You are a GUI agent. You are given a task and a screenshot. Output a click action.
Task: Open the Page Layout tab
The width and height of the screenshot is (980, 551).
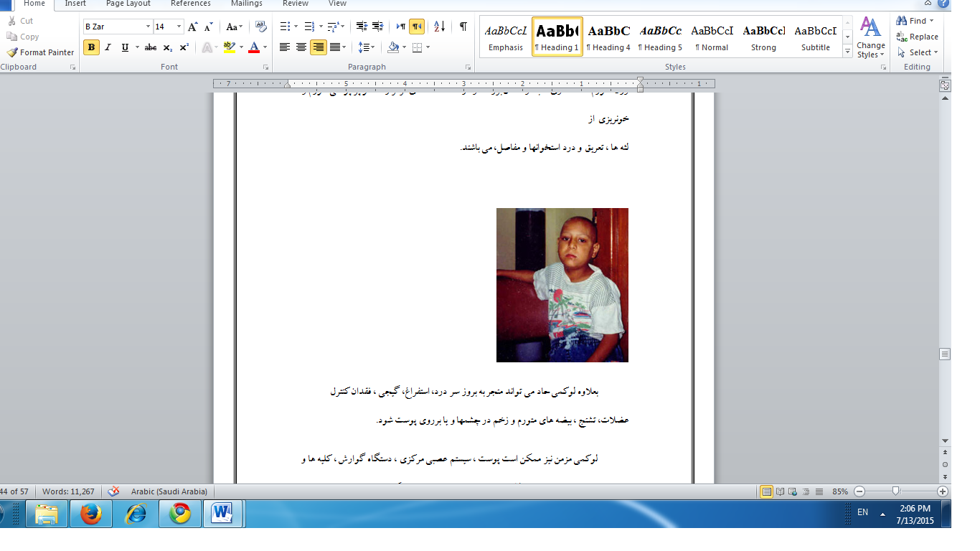coord(128,4)
